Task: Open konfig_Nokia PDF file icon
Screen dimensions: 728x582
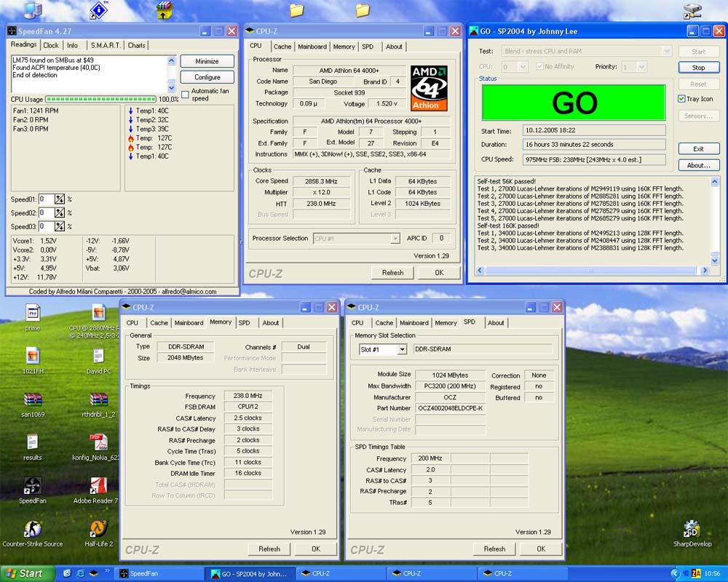Action: 98,442
